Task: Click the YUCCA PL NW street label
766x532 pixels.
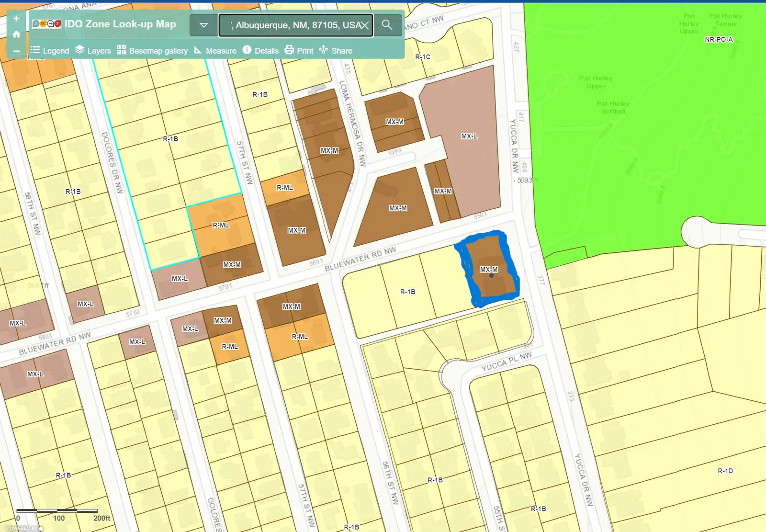Action: [x=507, y=362]
